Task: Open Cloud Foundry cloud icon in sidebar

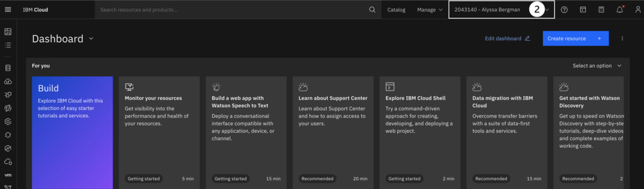Action: click(x=8, y=81)
